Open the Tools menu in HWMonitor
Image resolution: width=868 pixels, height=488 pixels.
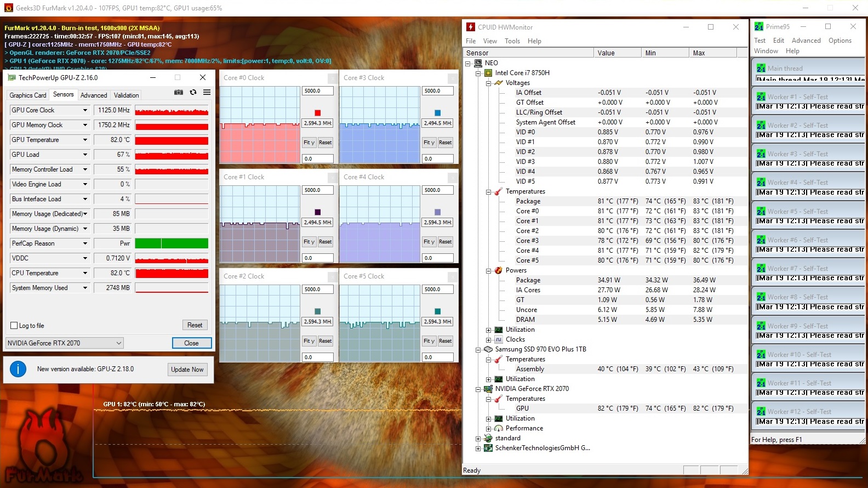pyautogui.click(x=512, y=41)
